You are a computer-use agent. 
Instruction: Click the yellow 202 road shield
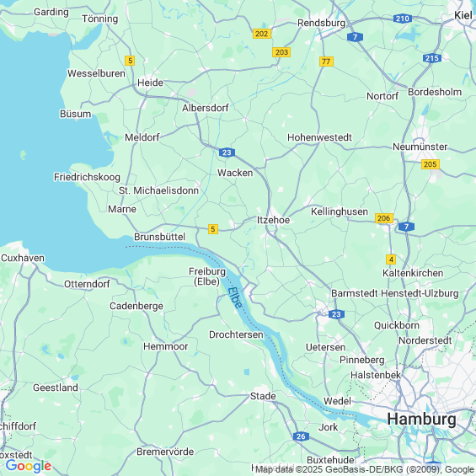click(x=262, y=34)
